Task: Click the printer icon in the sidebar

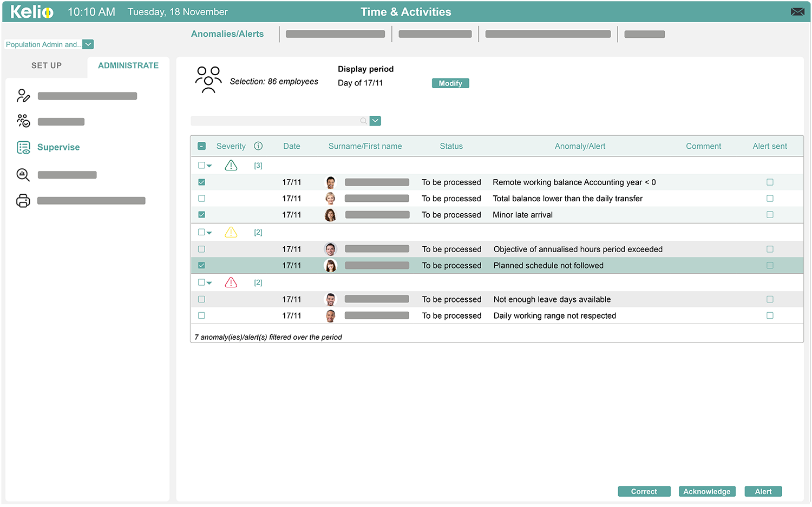Action: click(x=23, y=200)
